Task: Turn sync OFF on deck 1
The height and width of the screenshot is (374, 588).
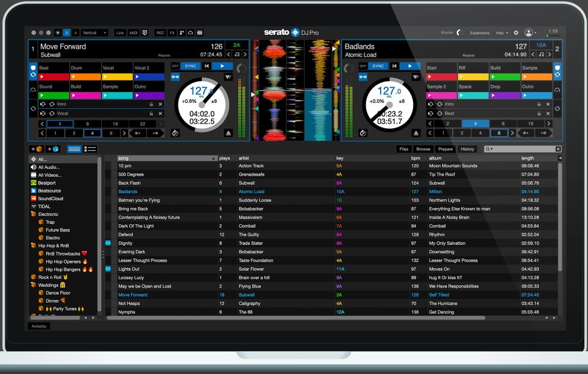Action: [175, 66]
